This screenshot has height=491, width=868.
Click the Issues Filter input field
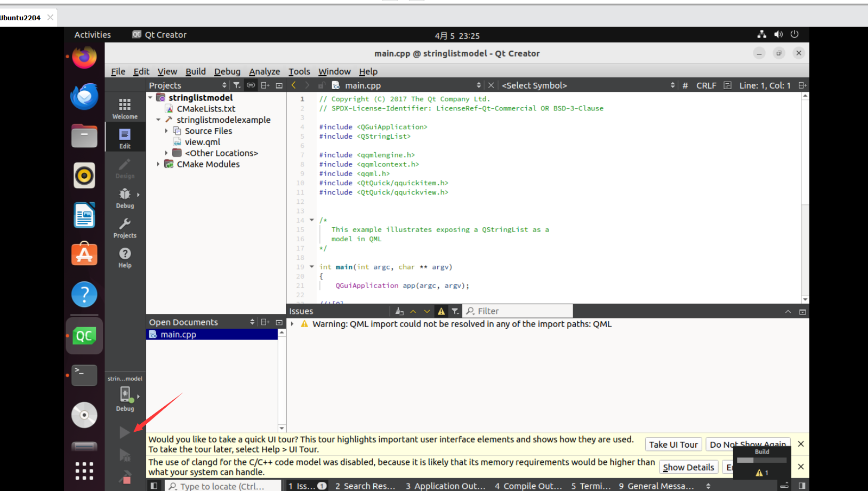tap(518, 311)
